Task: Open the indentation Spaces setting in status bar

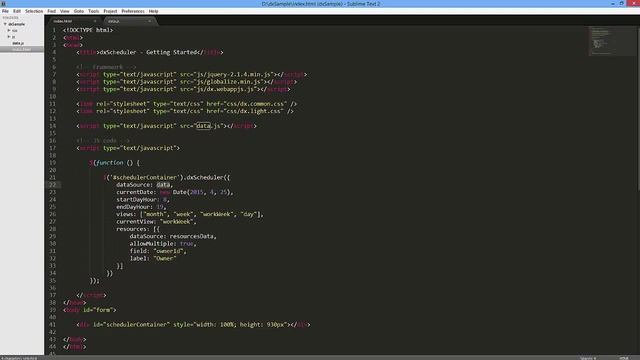Action: 588,358
